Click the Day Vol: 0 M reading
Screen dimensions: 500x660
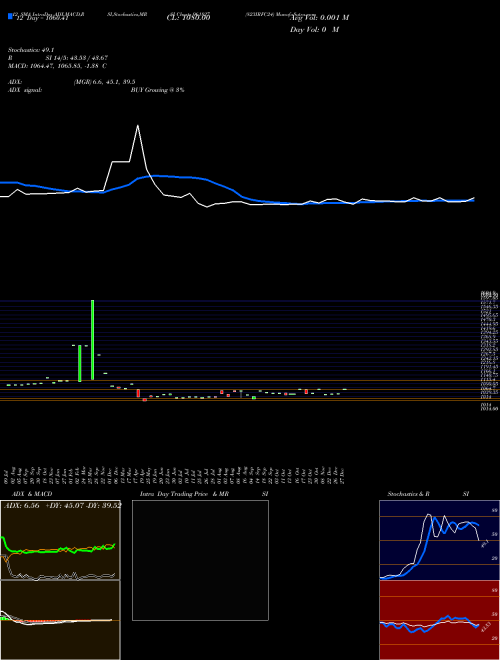(314, 30)
